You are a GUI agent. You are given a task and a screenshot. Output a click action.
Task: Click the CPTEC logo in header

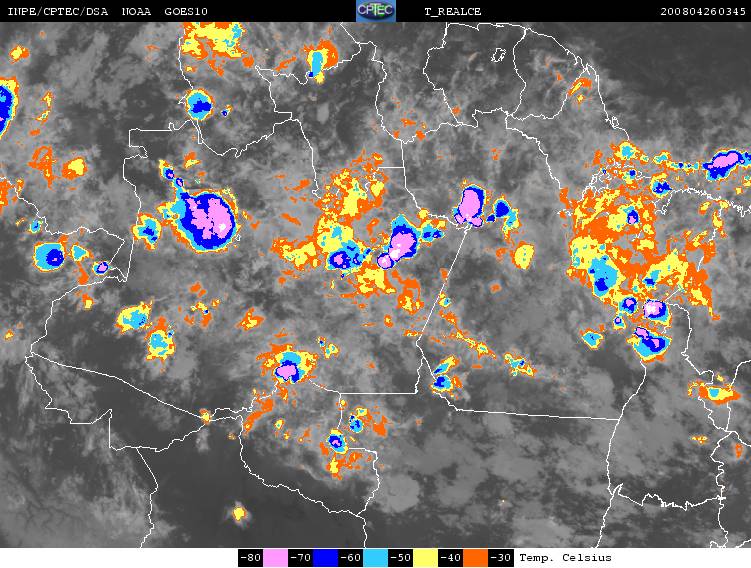[x=376, y=11]
